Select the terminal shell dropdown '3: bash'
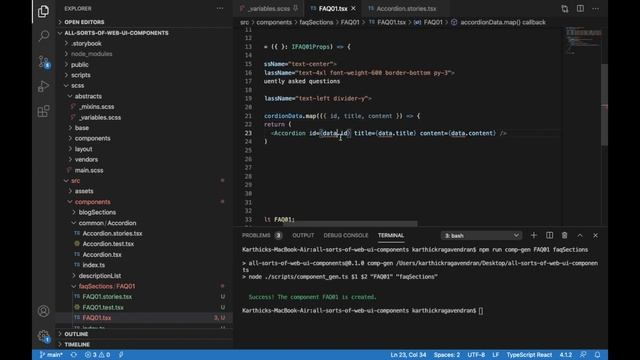This screenshot has height=360, width=640. [481, 236]
